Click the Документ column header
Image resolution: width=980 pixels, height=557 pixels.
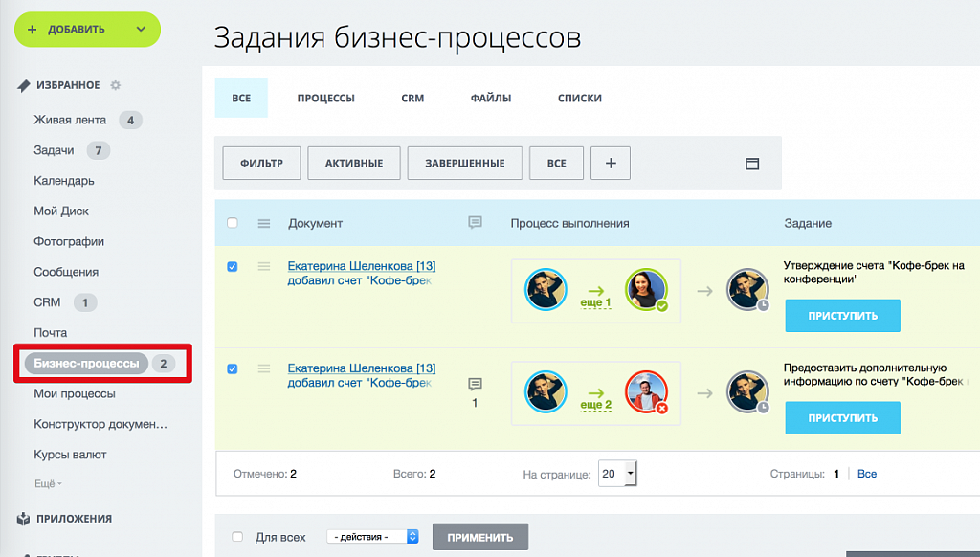click(x=315, y=223)
